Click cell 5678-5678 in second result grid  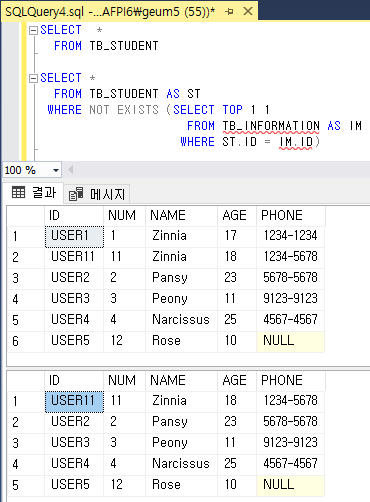pos(290,422)
